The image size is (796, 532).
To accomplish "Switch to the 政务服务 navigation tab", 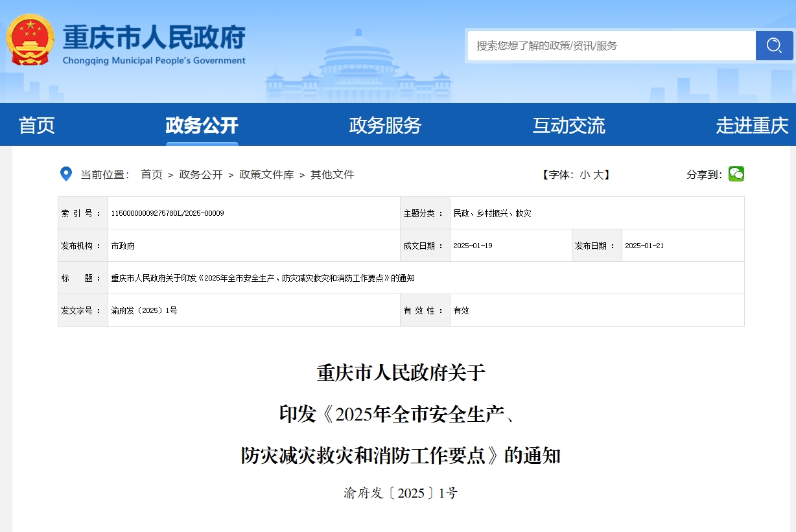I will click(x=385, y=126).
